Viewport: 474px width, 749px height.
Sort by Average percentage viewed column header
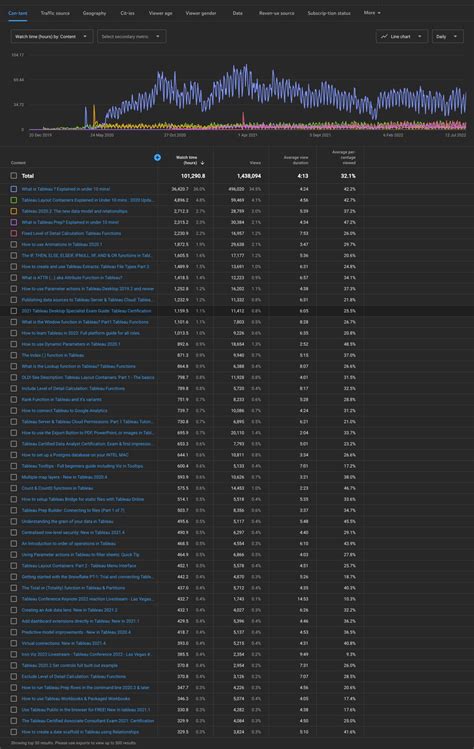coord(344,158)
